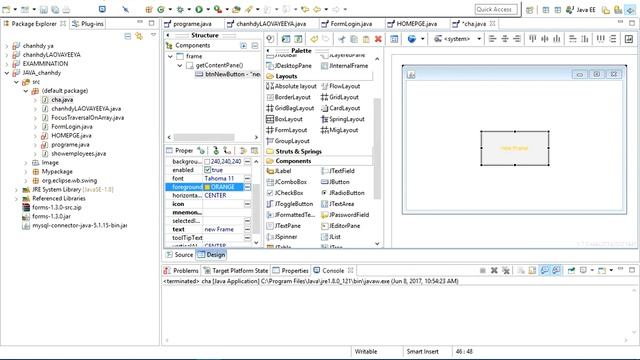640x360 pixels.
Task: Select the JTextArea palette component
Action: pos(338,204)
